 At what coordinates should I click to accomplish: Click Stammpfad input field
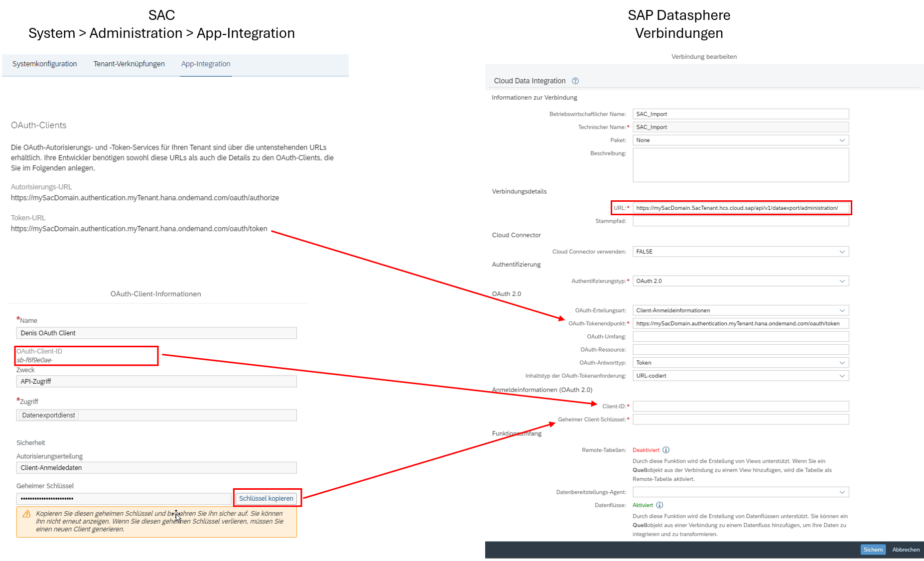click(741, 221)
